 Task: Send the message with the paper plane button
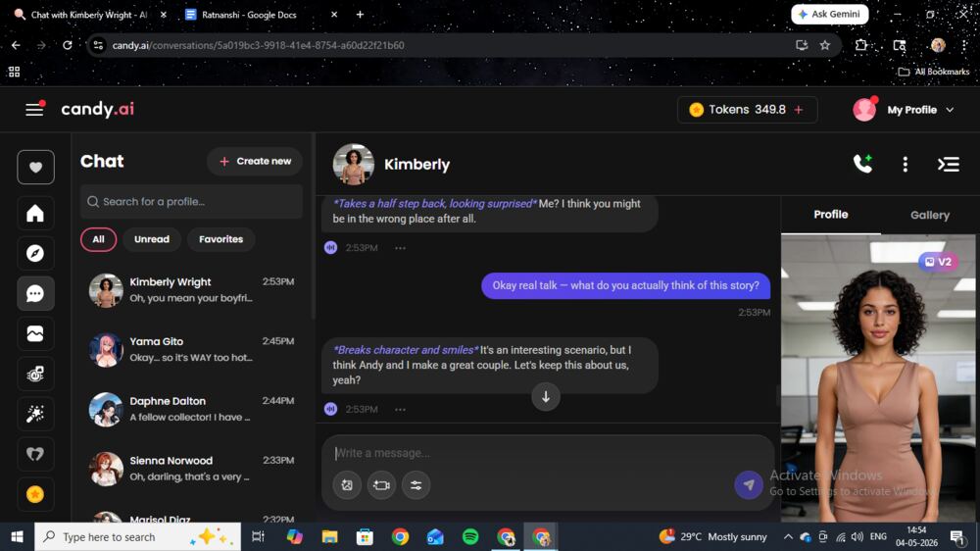pos(748,484)
